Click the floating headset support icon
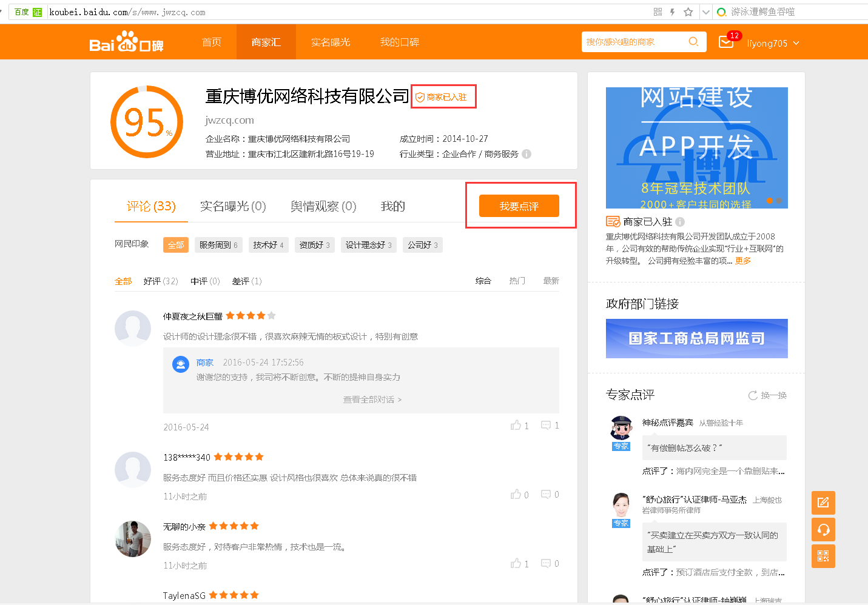The width and height of the screenshot is (868, 605). (823, 529)
